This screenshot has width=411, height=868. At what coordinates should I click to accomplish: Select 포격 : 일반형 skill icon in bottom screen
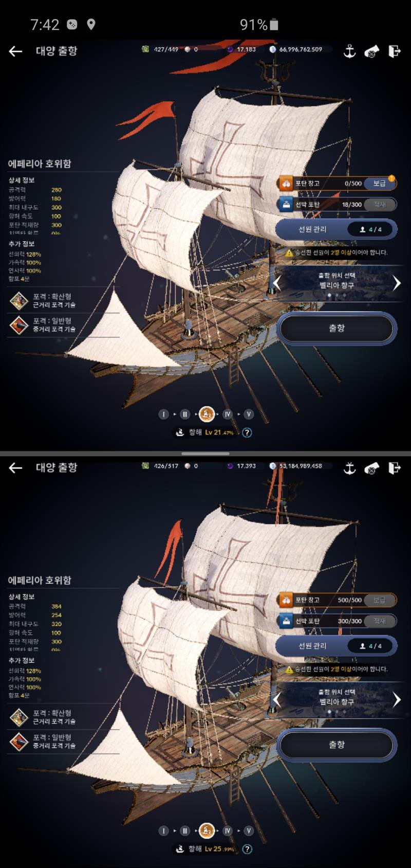(x=19, y=742)
